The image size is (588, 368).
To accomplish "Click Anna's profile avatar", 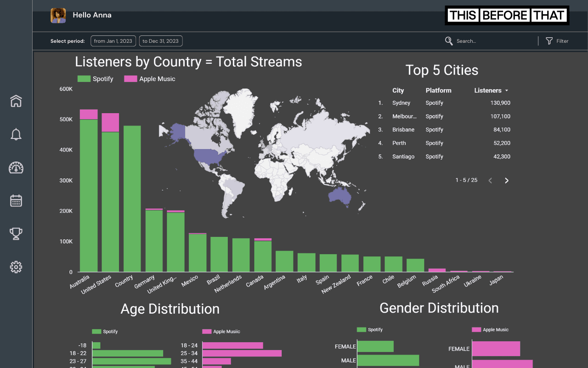I will click(x=58, y=15).
